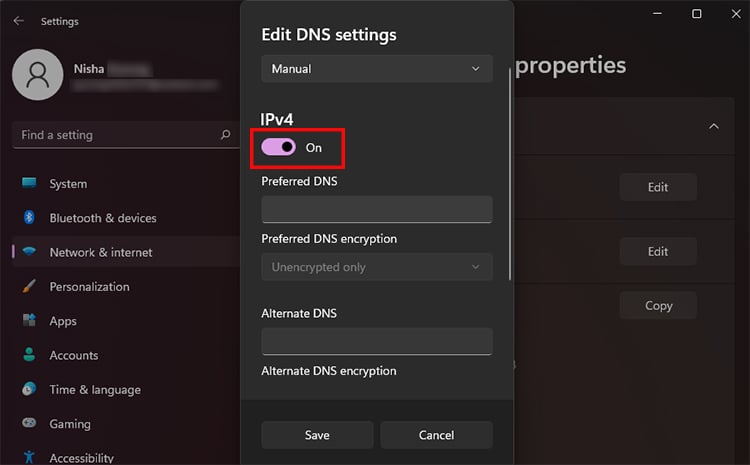
Task: Click the Accounts person icon
Action: click(x=29, y=355)
